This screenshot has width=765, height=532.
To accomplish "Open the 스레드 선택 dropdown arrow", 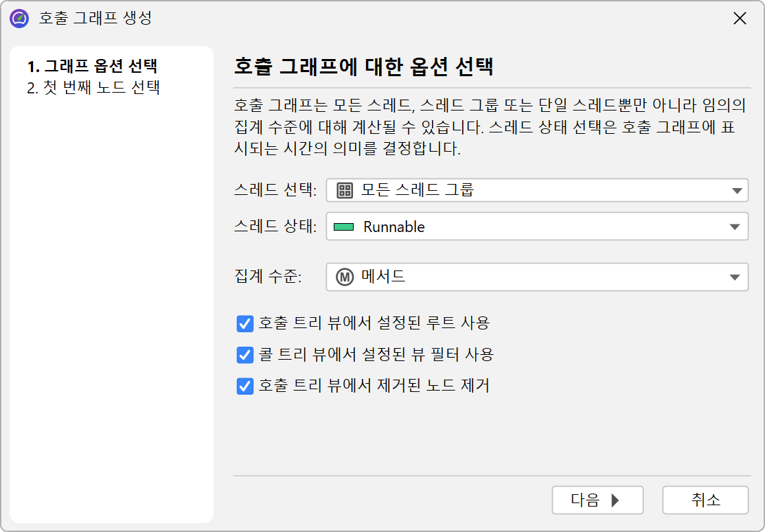I will (736, 191).
